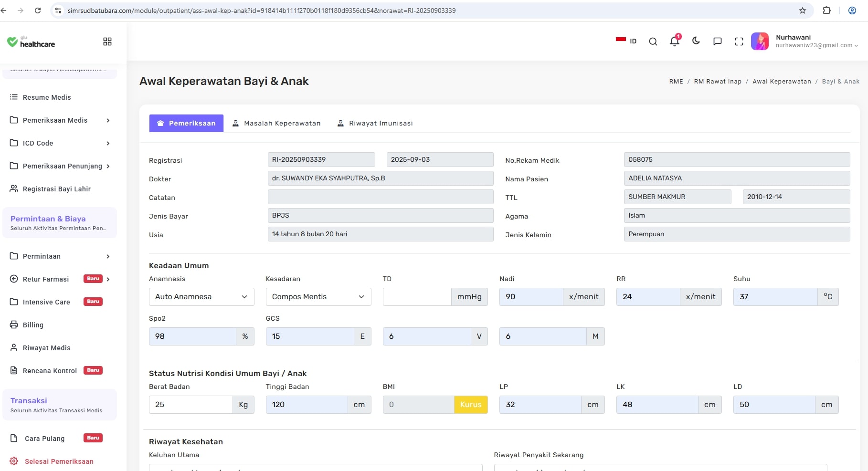Open browser profile icon
Image resolution: width=868 pixels, height=471 pixels.
[852, 10]
